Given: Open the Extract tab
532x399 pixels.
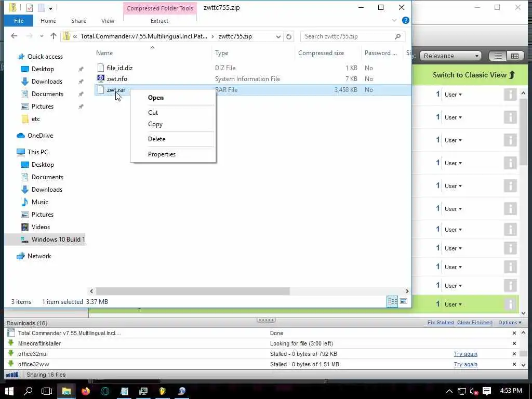Looking at the screenshot, I should 159,21.
